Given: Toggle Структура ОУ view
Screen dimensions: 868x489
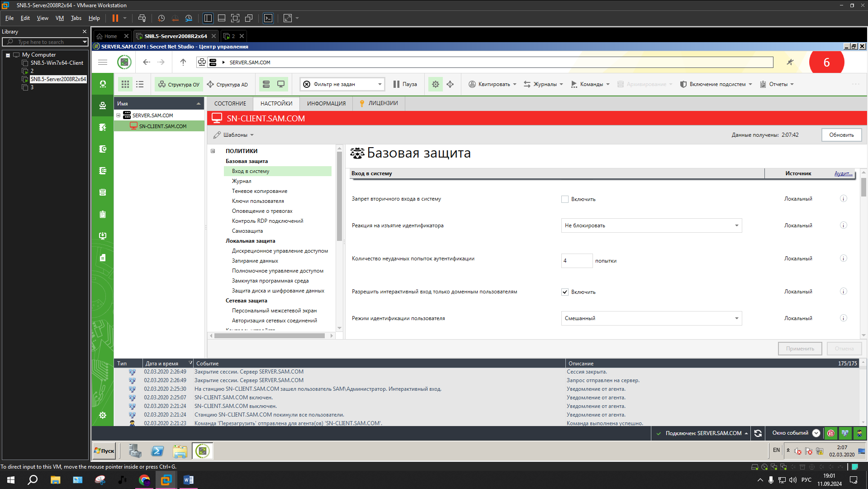Looking at the screenshot, I should (x=179, y=84).
